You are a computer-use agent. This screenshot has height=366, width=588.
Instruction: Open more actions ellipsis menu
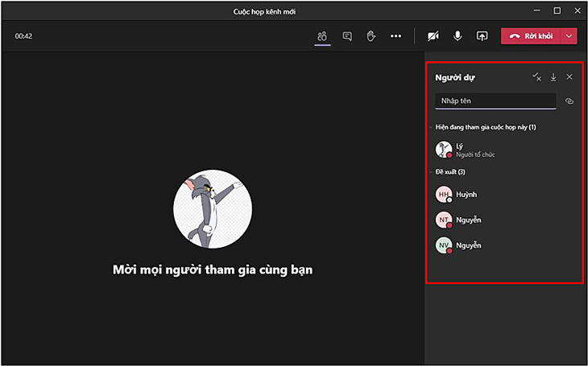coord(395,36)
